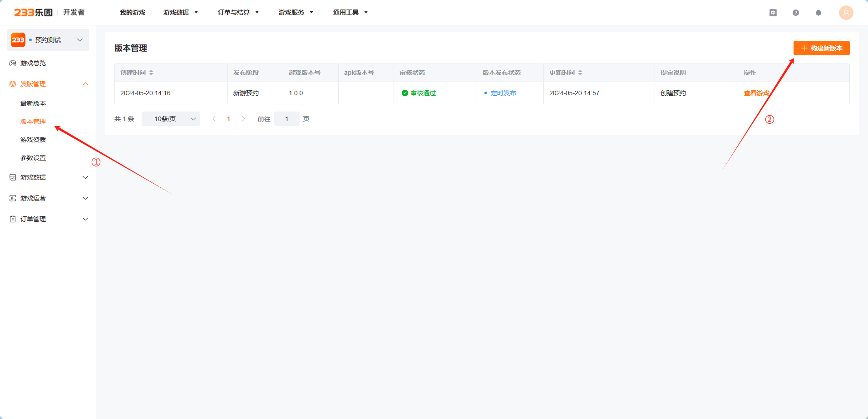The width and height of the screenshot is (868, 419).
Task: Click the 订单管理 clipboard icon
Action: pos(13,219)
